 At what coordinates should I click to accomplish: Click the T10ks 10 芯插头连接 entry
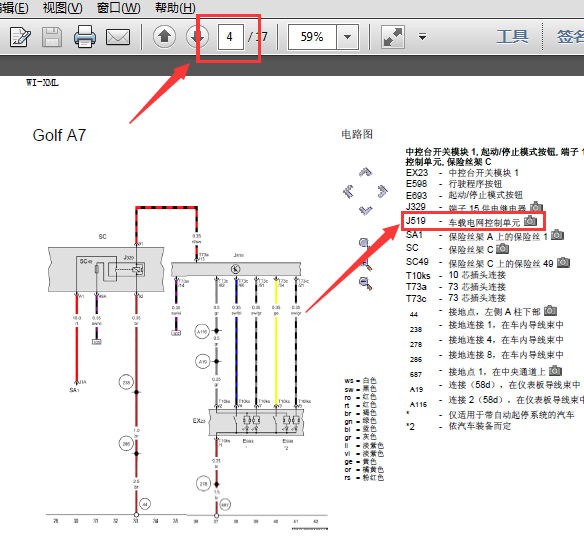(x=456, y=275)
